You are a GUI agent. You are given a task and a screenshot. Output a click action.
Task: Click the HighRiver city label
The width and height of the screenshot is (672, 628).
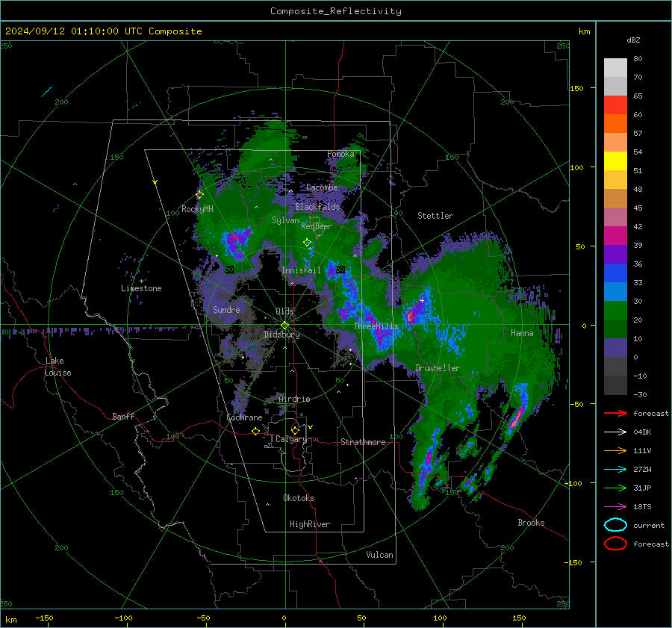310,524
